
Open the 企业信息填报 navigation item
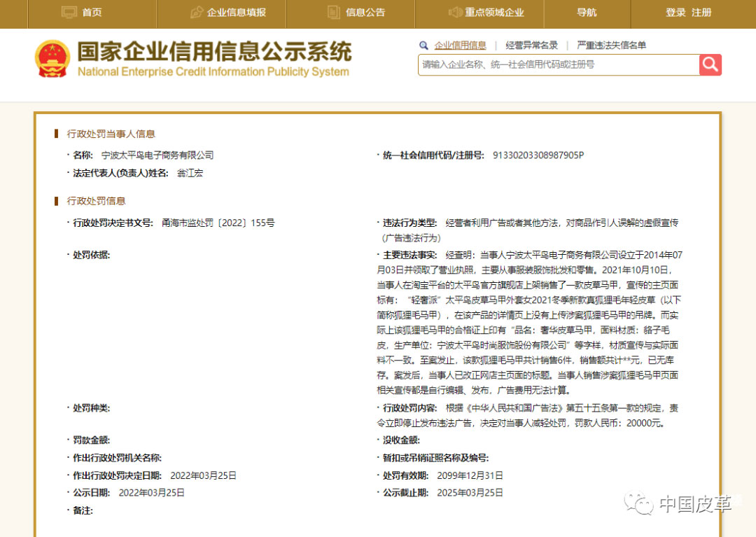[237, 13]
